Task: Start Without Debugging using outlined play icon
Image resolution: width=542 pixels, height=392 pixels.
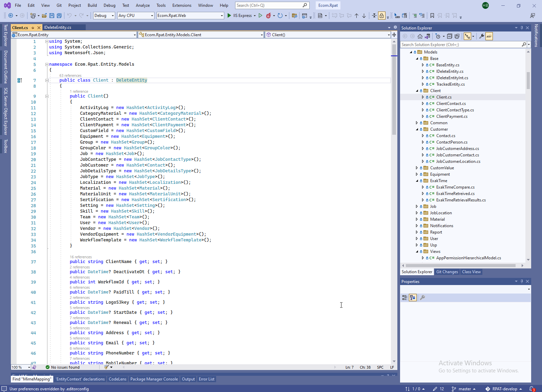Action: click(260, 16)
